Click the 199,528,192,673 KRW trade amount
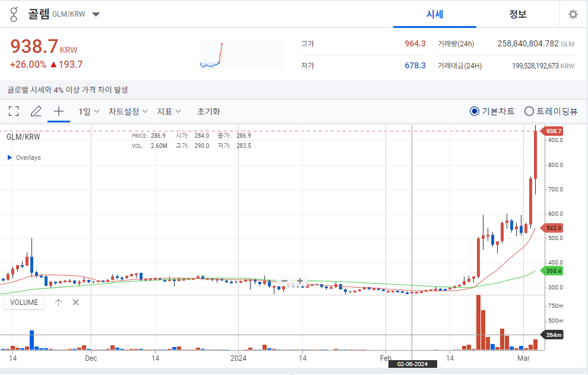Image resolution: width=588 pixels, height=375 pixels. (x=543, y=66)
